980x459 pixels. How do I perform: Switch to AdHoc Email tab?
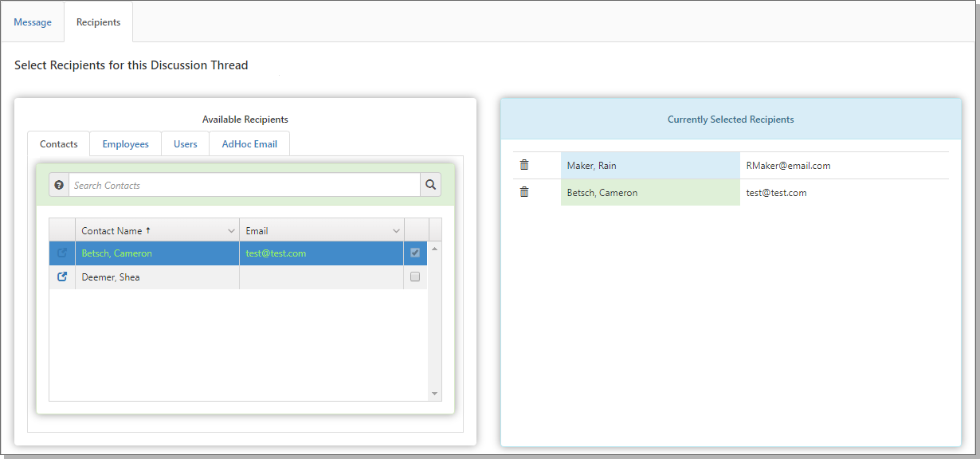(x=249, y=144)
